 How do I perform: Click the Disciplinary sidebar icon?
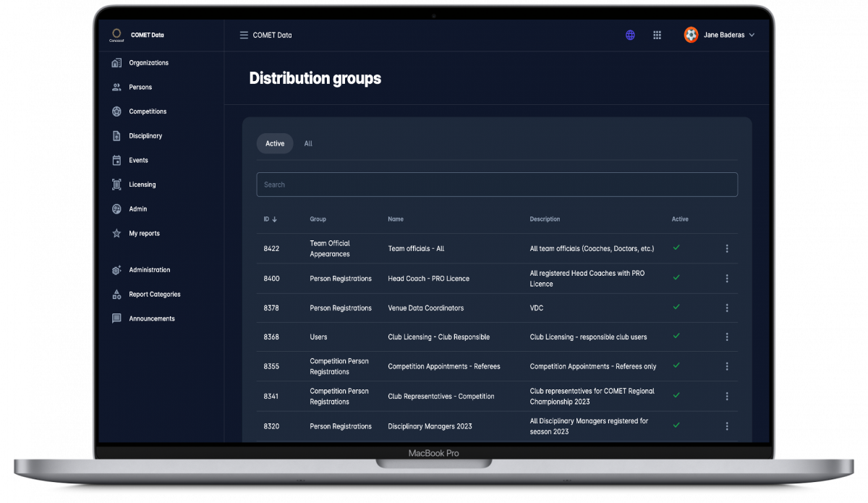pos(116,135)
